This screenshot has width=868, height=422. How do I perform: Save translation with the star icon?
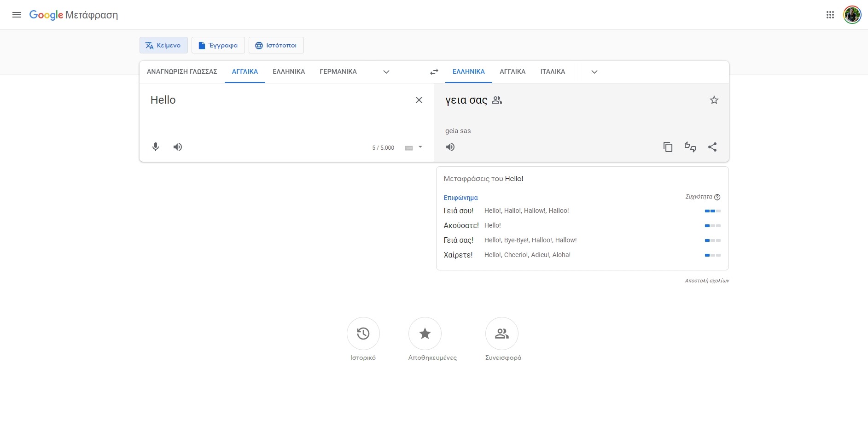point(714,100)
